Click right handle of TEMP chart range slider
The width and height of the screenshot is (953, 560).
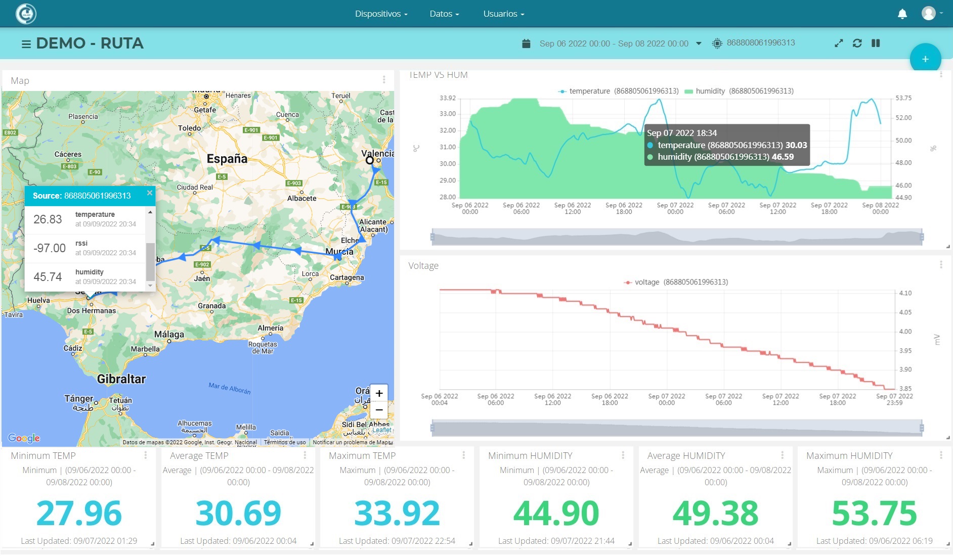tap(922, 237)
